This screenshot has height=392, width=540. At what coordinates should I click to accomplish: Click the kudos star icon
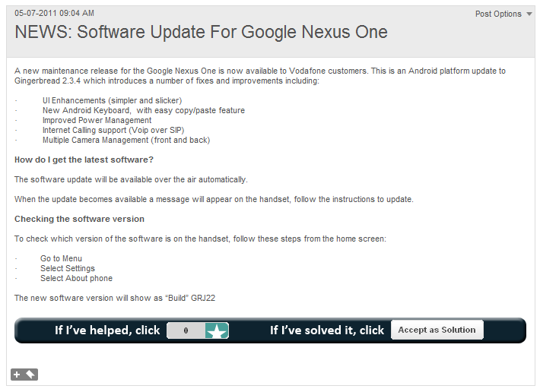[218, 330]
